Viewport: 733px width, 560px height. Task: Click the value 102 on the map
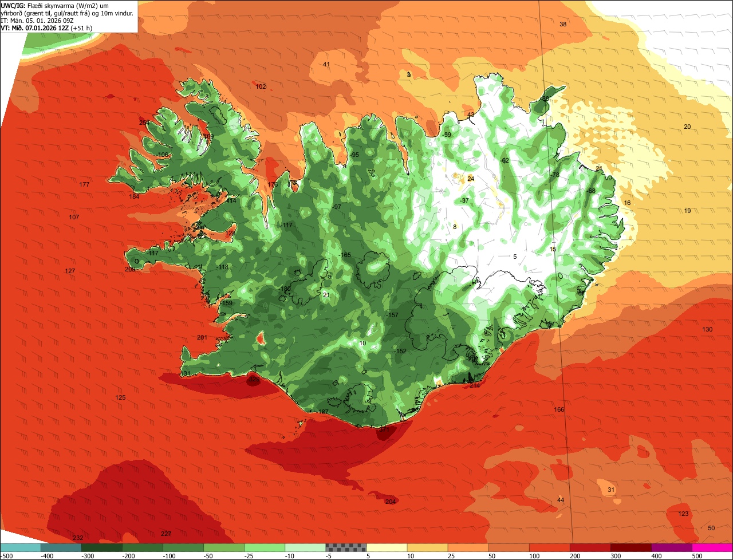[x=261, y=86]
